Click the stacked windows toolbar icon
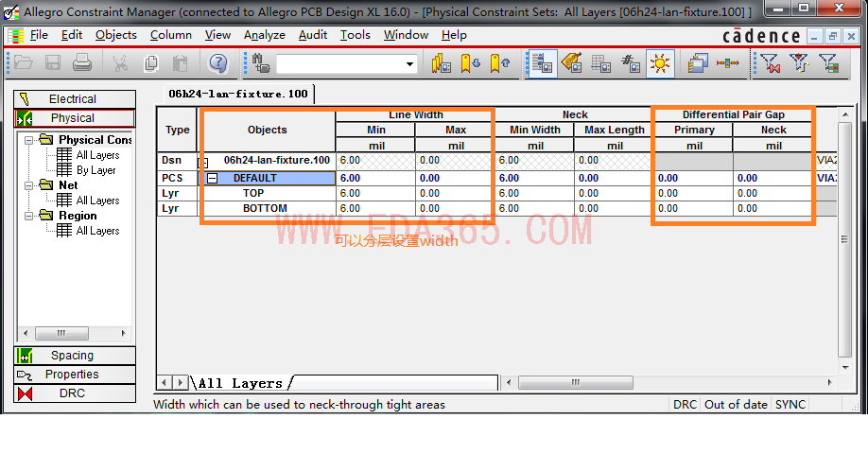The width and height of the screenshot is (868, 454). pyautogui.click(x=698, y=63)
